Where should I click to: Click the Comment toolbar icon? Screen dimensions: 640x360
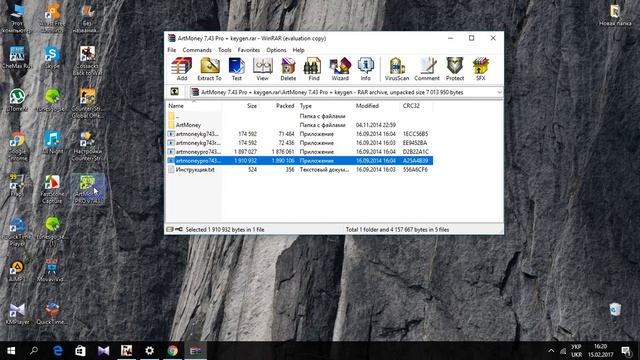coord(427,69)
